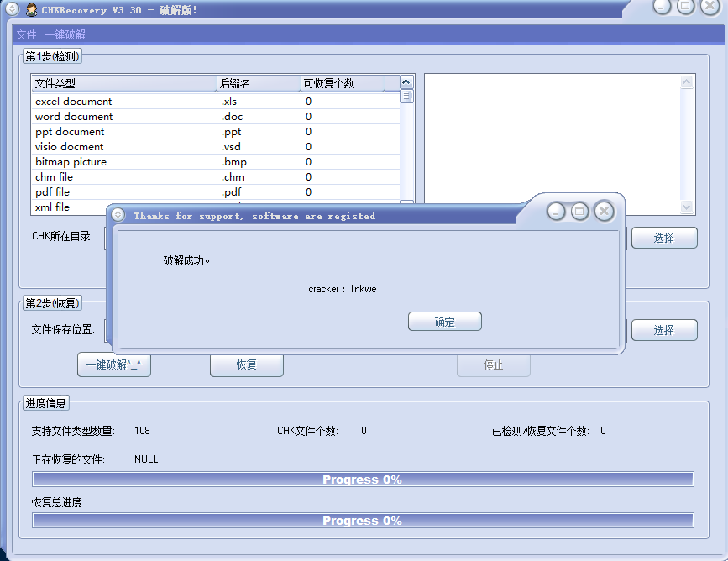Select the chm file row
Image resolution: width=728 pixels, height=561 pixels.
(x=216, y=177)
